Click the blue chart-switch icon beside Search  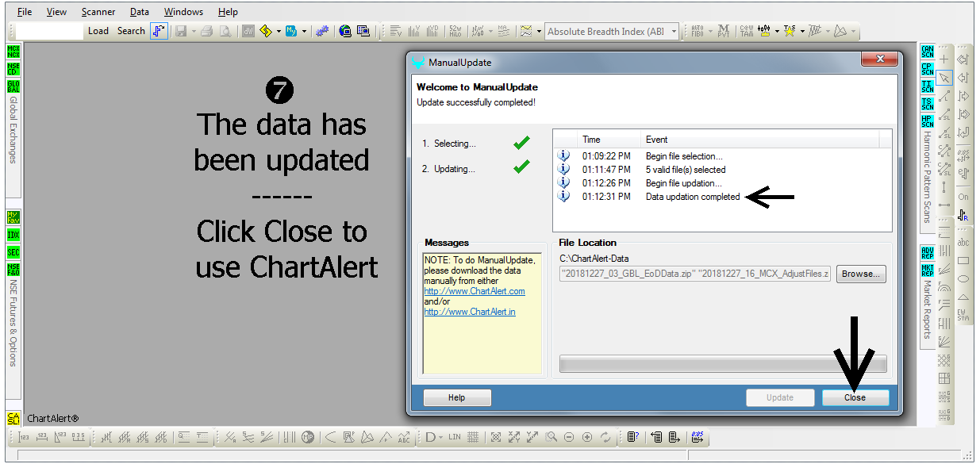(159, 31)
